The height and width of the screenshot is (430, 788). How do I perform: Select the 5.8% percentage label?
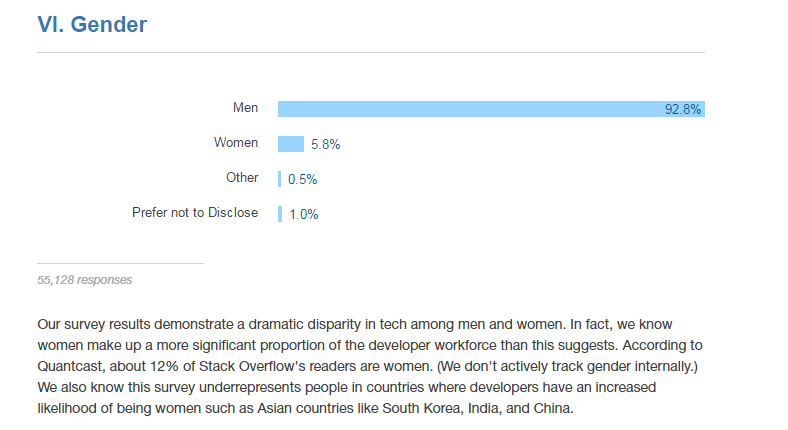[326, 145]
